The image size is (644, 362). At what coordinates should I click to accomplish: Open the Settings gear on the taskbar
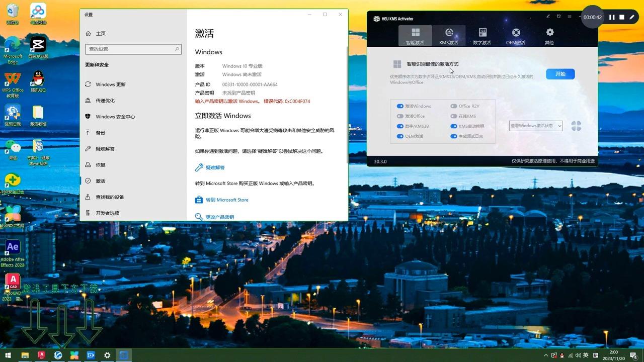[107, 355]
